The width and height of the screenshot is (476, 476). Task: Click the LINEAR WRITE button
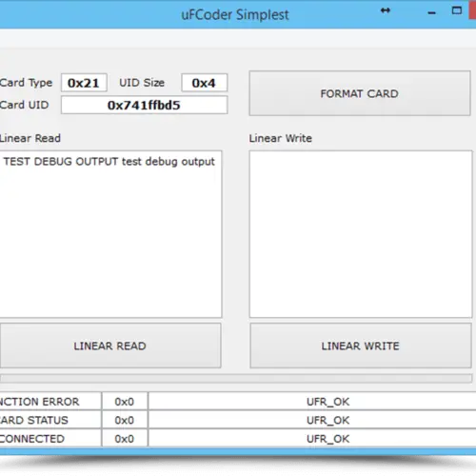pos(361,346)
